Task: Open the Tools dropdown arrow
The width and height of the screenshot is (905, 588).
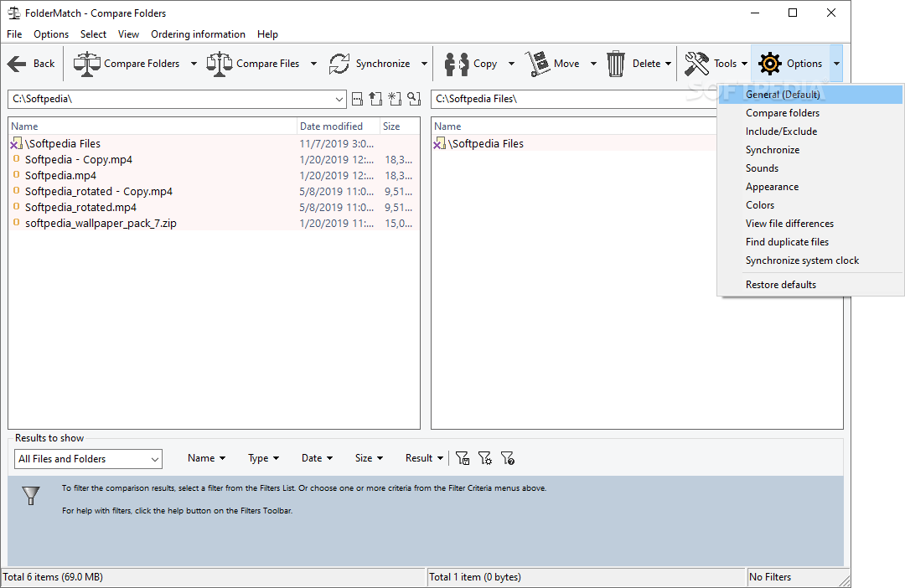Action: pos(745,64)
